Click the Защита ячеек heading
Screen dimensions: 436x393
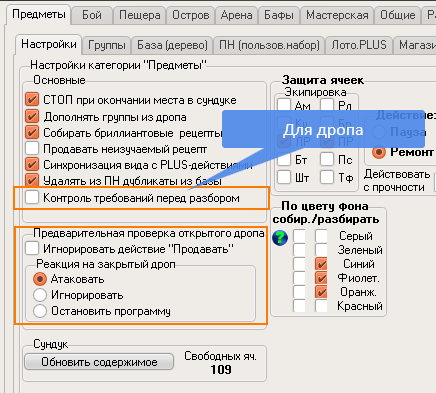(x=323, y=80)
